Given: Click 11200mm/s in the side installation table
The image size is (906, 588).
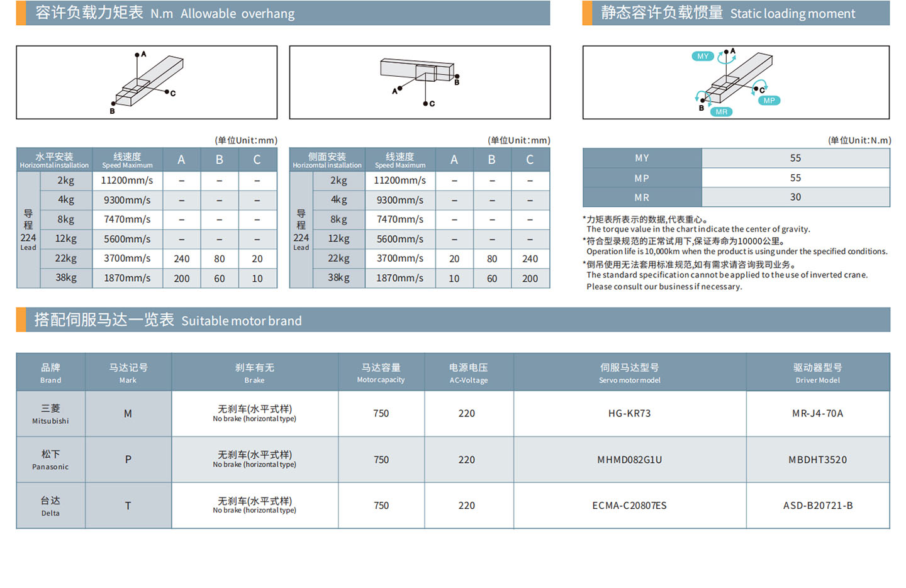Looking at the screenshot, I should [400, 180].
